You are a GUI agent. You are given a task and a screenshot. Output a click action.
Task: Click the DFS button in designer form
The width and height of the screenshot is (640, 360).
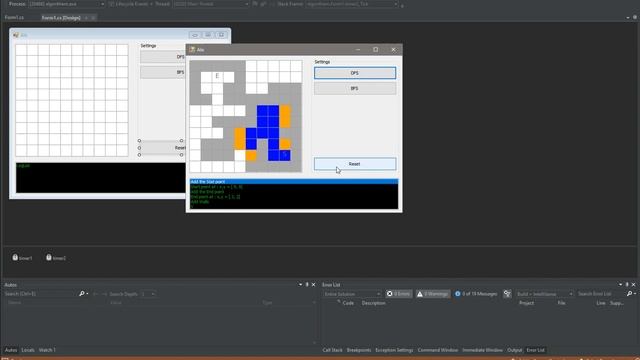coord(163,57)
